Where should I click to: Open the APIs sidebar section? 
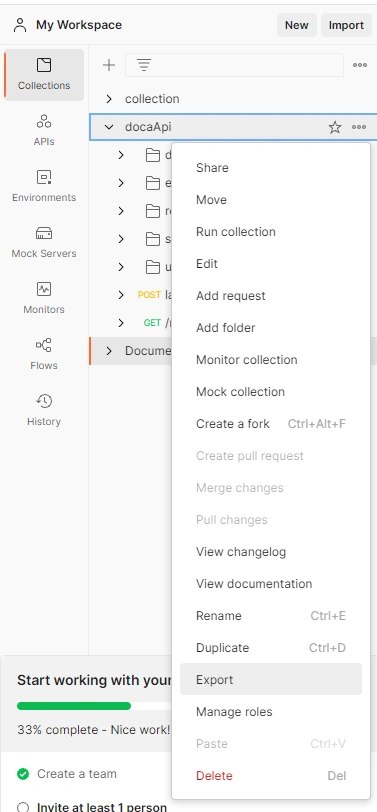44,130
